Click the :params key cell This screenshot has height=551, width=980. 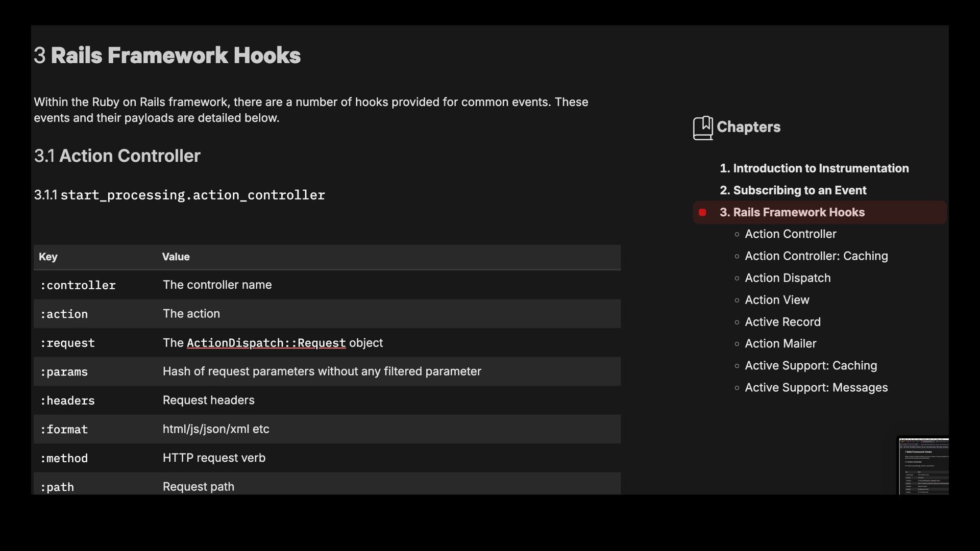pyautogui.click(x=64, y=372)
